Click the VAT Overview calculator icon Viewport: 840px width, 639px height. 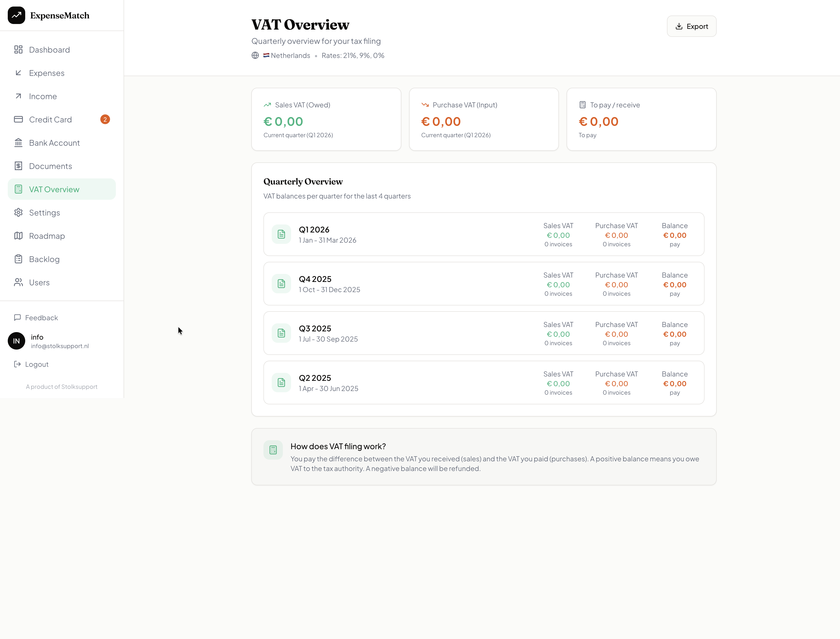19,189
